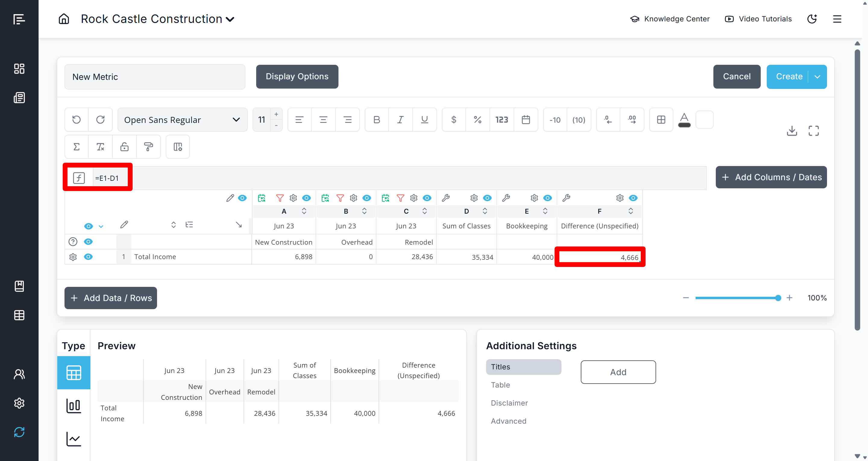Screen dimensions: 868x461
Task: Click the New Metric name field
Action: [155, 77]
